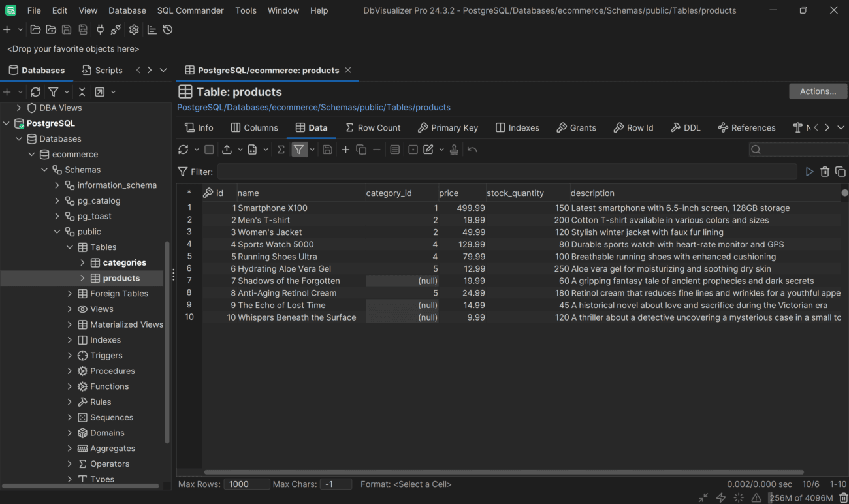Expand the Materialized Views node

tap(70, 324)
